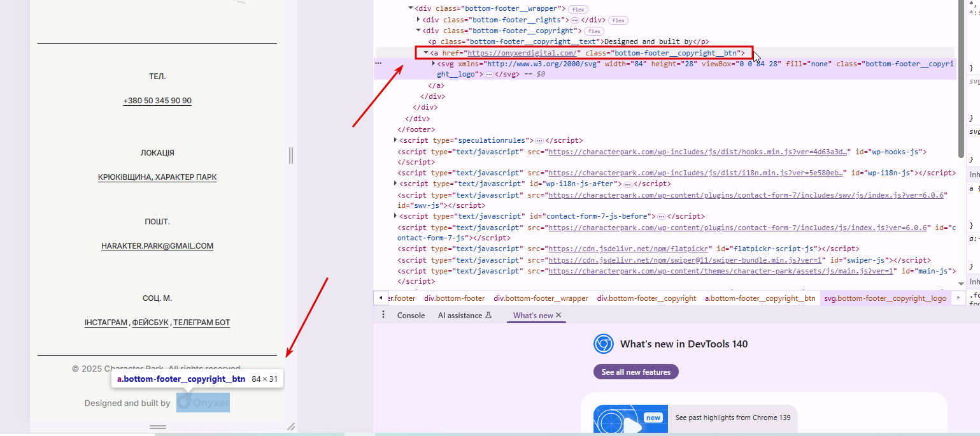Select the partially hidden footer breadcrumb
The width and height of the screenshot is (980, 436).
pyautogui.click(x=402, y=298)
